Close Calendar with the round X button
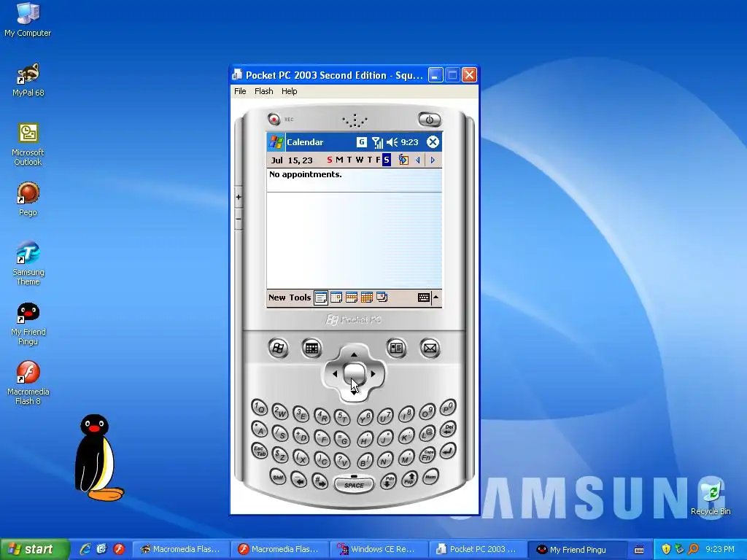 (x=433, y=142)
